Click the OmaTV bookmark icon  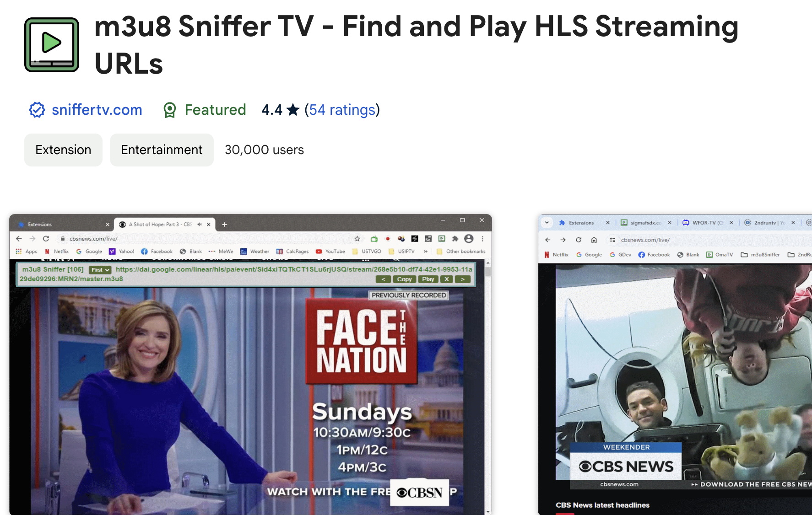point(709,255)
